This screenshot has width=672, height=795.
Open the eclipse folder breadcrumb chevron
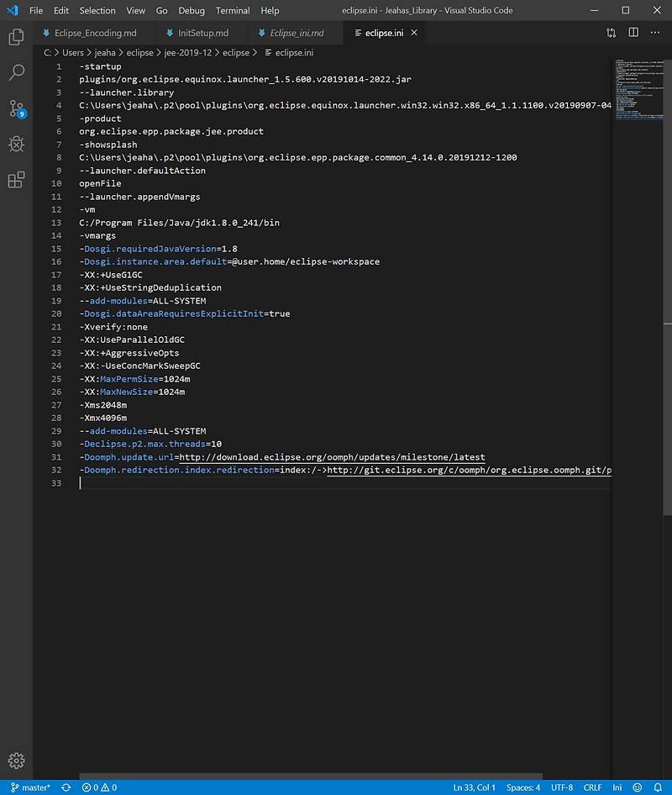point(238,52)
